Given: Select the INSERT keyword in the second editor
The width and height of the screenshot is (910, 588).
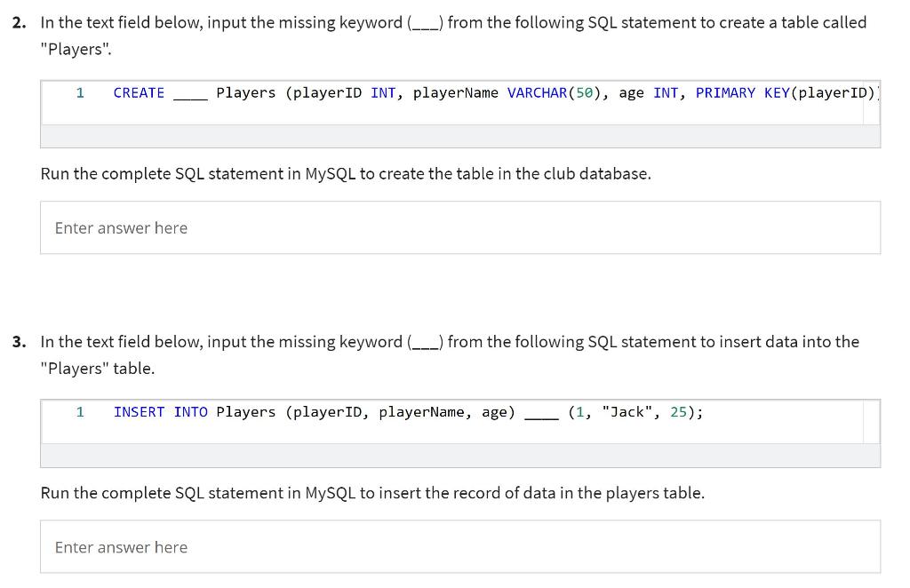Looking at the screenshot, I should [139, 411].
